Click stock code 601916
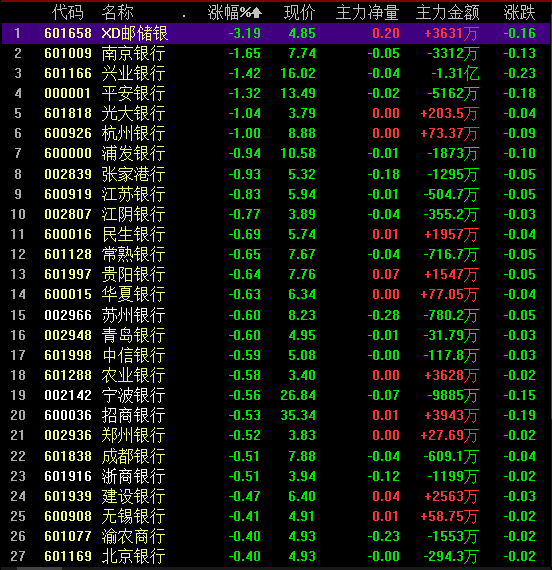This screenshot has height=570, width=552. 68,476
